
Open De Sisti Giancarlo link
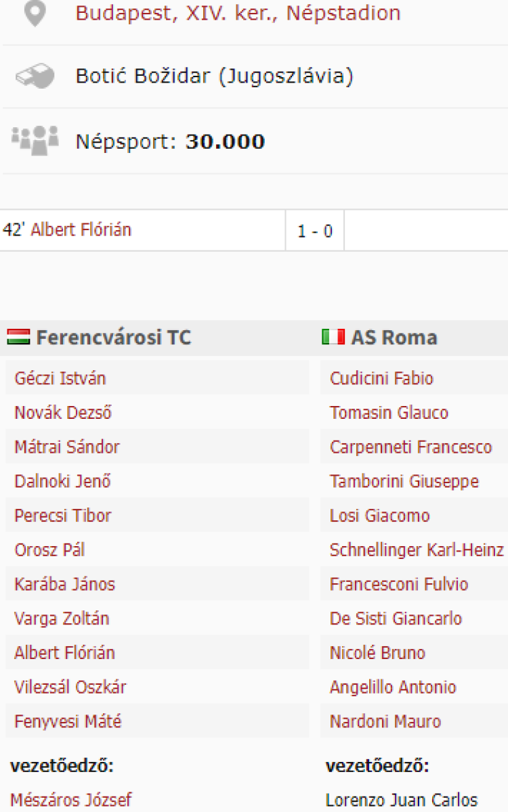(x=396, y=618)
